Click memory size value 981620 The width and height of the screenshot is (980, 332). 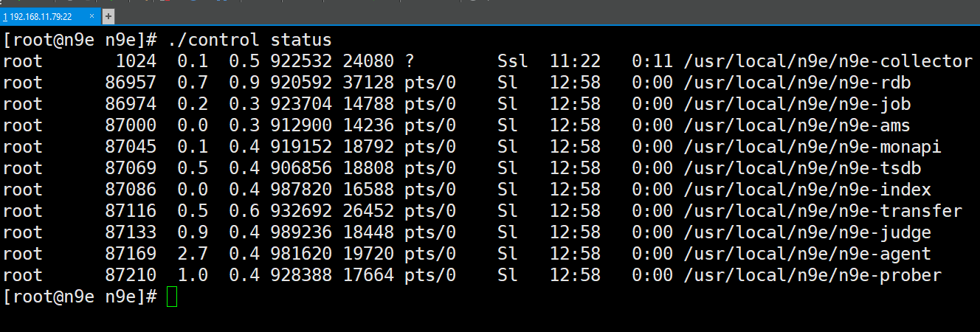(x=301, y=254)
